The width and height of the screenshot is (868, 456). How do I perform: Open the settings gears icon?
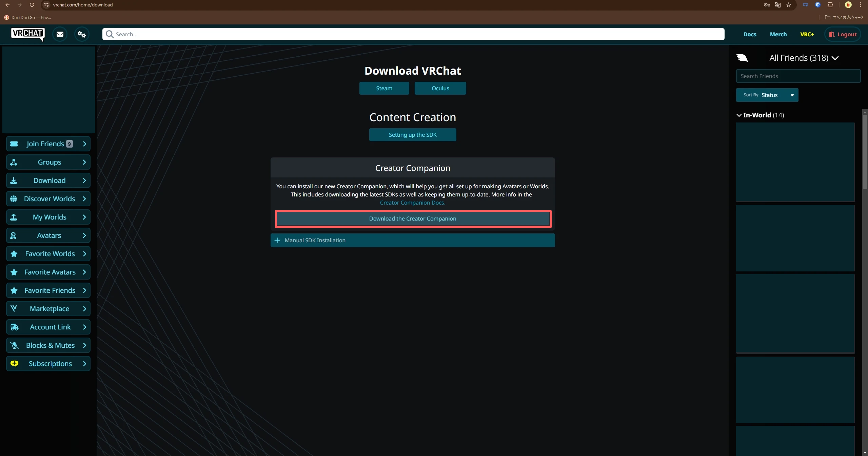(x=82, y=34)
